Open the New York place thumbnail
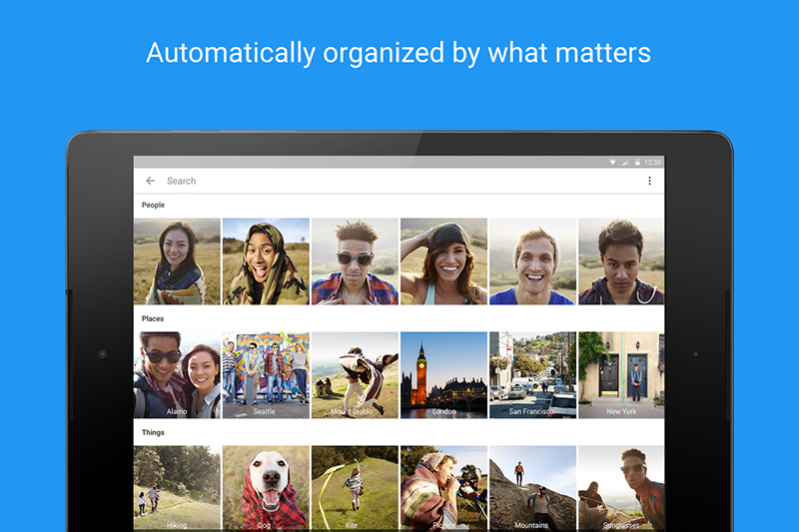Screen dimensions: 799x532 [621, 375]
